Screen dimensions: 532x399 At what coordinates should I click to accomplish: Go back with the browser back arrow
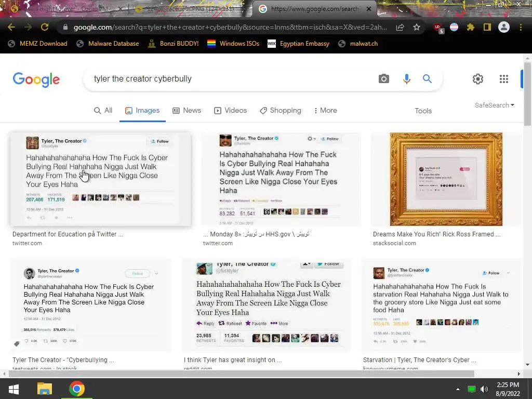11,27
